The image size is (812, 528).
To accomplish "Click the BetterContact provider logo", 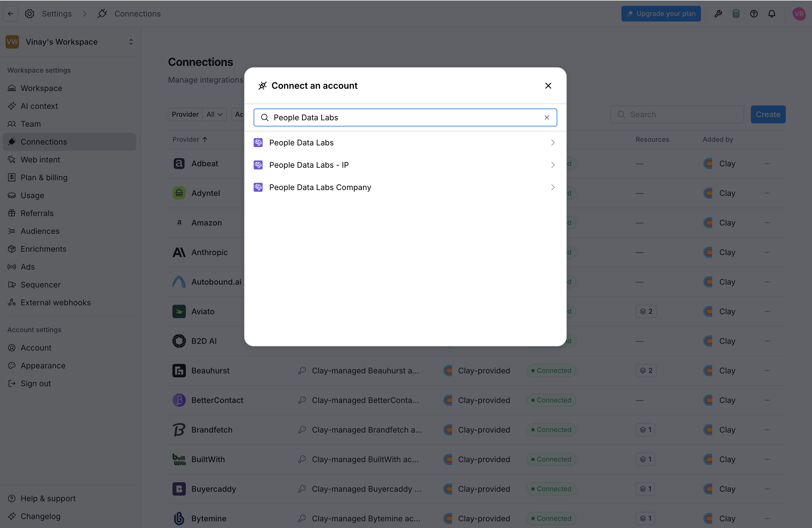I will pyautogui.click(x=179, y=400).
